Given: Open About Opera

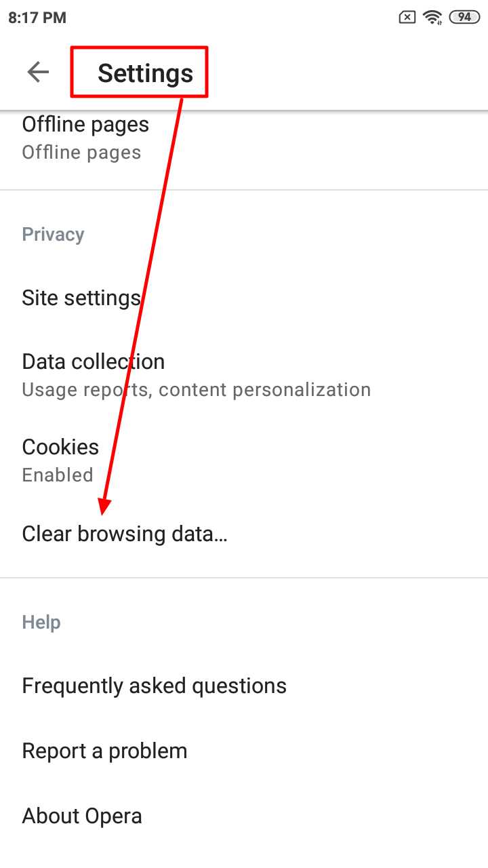Looking at the screenshot, I should (82, 816).
